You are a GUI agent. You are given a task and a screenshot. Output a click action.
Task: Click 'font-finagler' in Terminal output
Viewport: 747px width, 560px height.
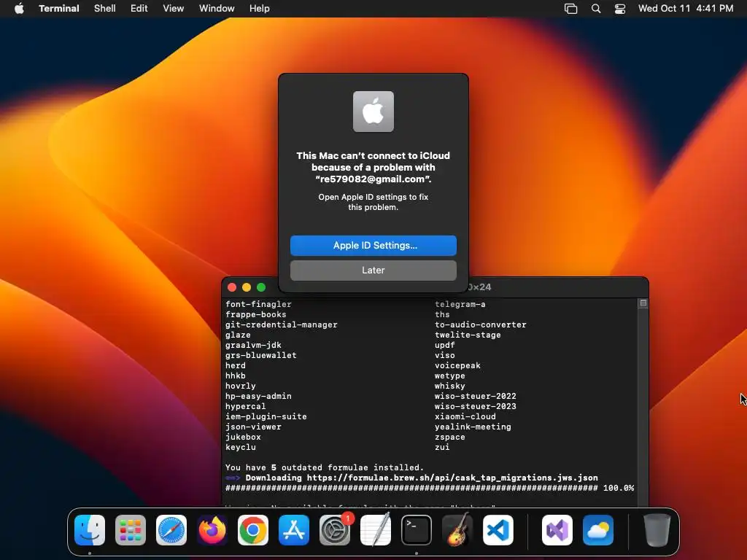click(258, 304)
